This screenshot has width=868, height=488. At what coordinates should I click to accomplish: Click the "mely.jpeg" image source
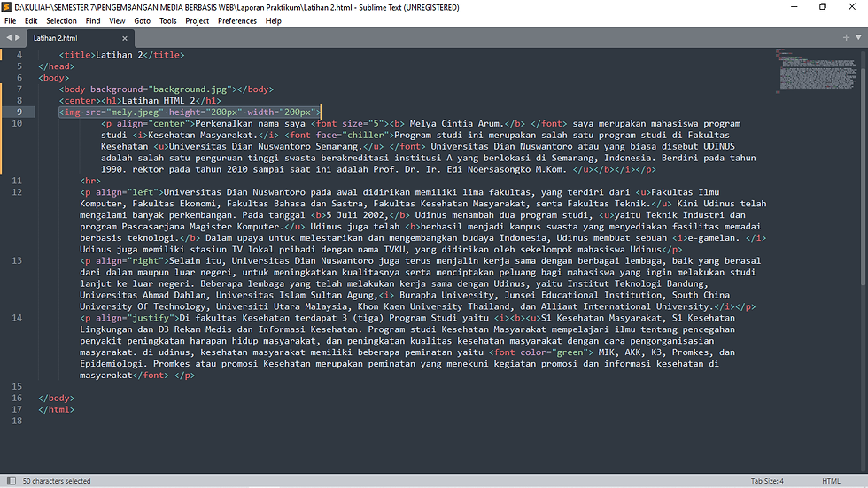[135, 112]
